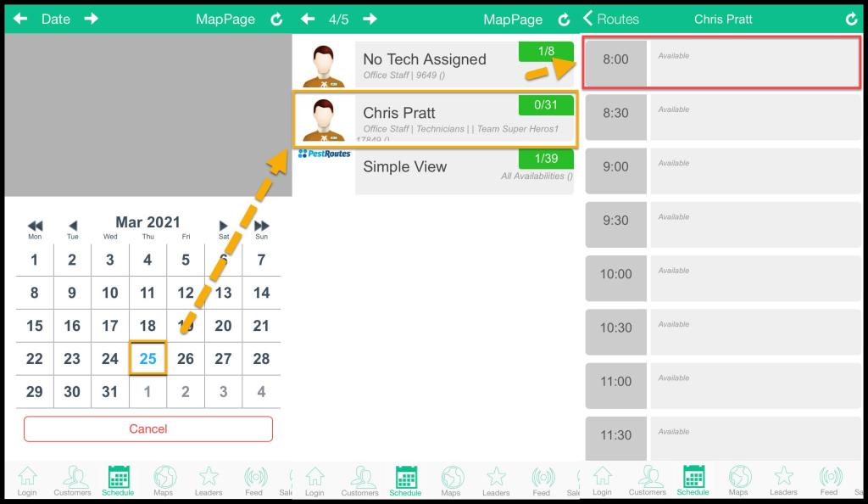Select March 25 in the calendar

148,359
